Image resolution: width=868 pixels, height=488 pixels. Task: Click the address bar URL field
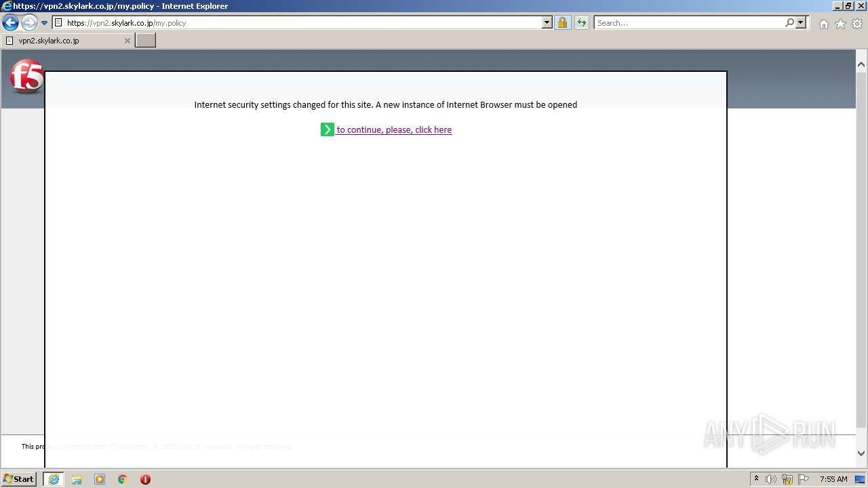(x=303, y=22)
